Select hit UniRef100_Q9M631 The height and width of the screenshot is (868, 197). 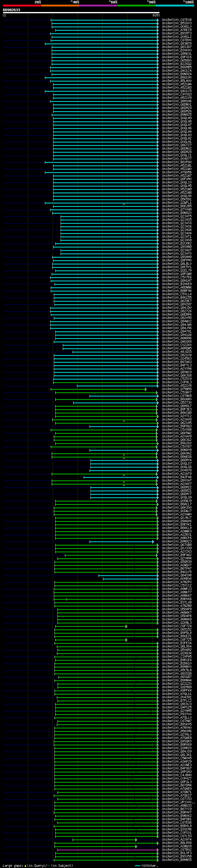coord(177,54)
